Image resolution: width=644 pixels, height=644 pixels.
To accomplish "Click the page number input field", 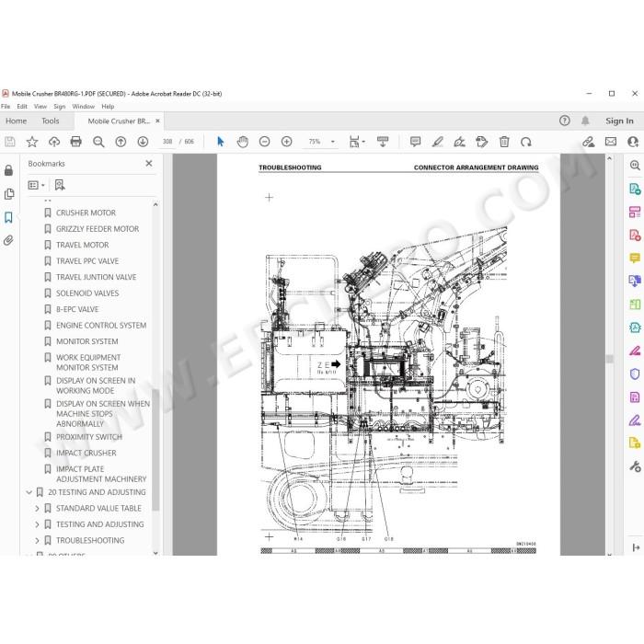I will click(167, 142).
